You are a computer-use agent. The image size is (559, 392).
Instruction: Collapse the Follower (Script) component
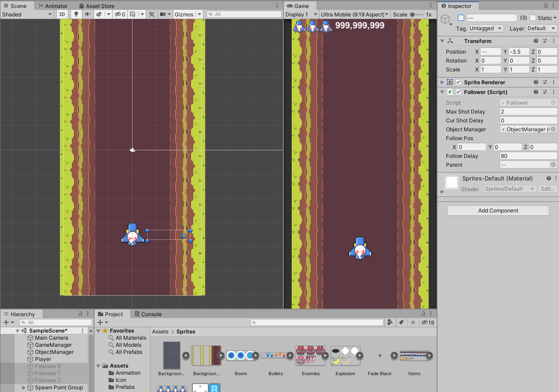coord(442,92)
